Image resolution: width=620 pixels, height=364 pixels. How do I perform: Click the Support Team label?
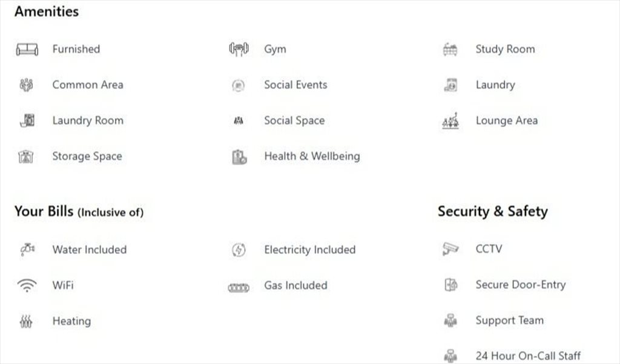click(510, 320)
